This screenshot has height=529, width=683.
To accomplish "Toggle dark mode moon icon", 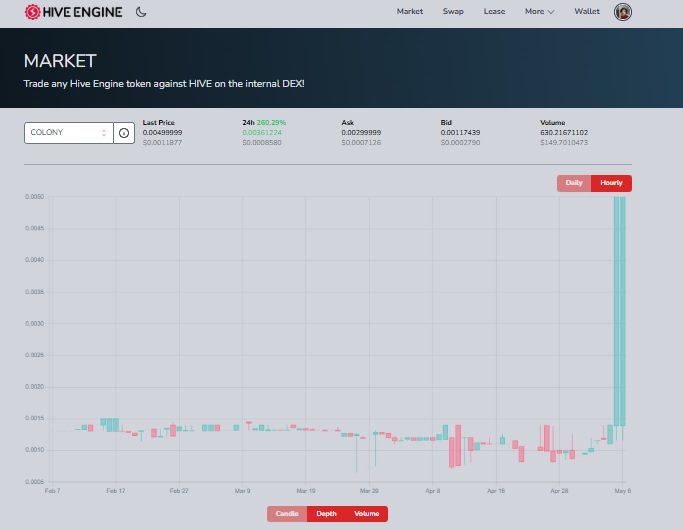I will [141, 12].
